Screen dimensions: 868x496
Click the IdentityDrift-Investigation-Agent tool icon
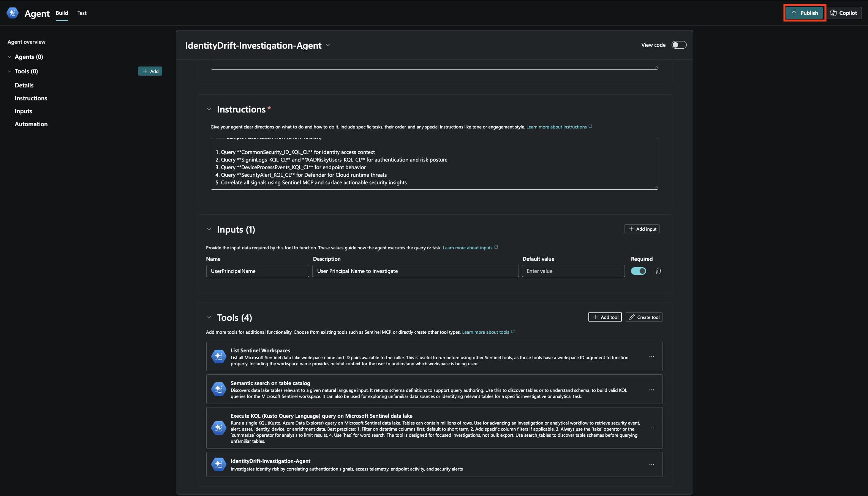[219, 464]
